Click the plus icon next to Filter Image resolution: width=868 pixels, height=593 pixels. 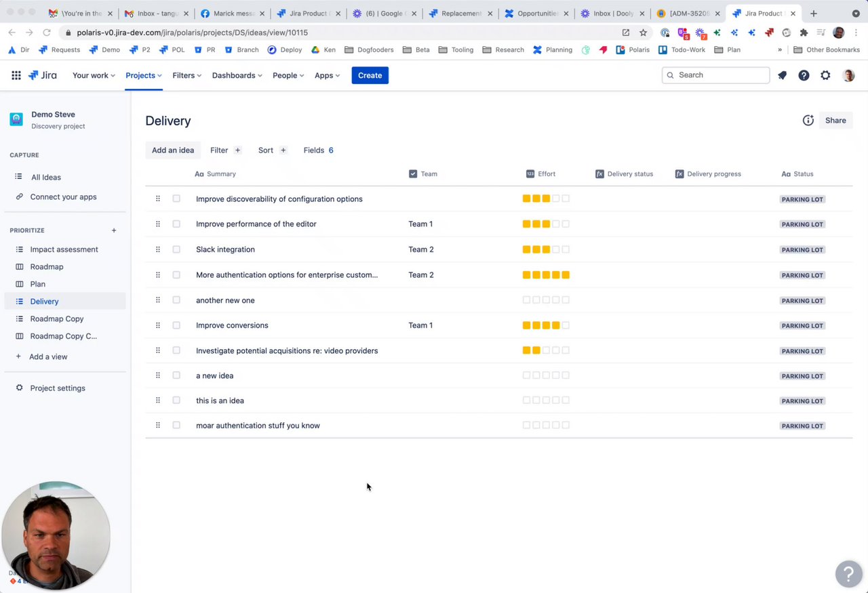[237, 150]
